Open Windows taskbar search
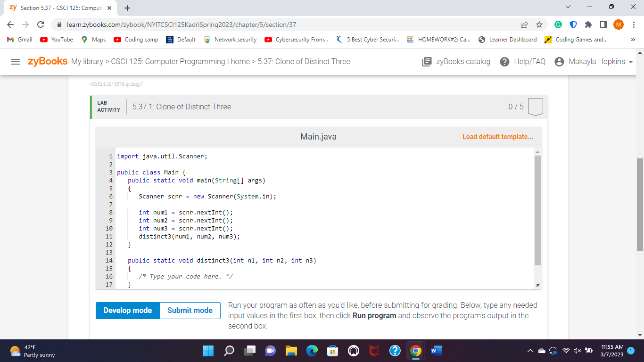 (230, 351)
